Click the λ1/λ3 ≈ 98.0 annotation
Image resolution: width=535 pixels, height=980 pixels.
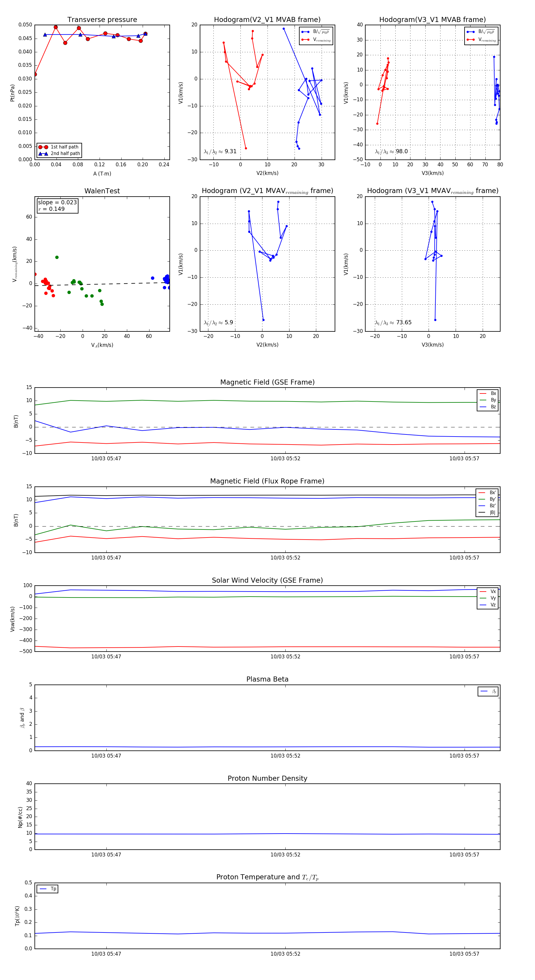[391, 151]
